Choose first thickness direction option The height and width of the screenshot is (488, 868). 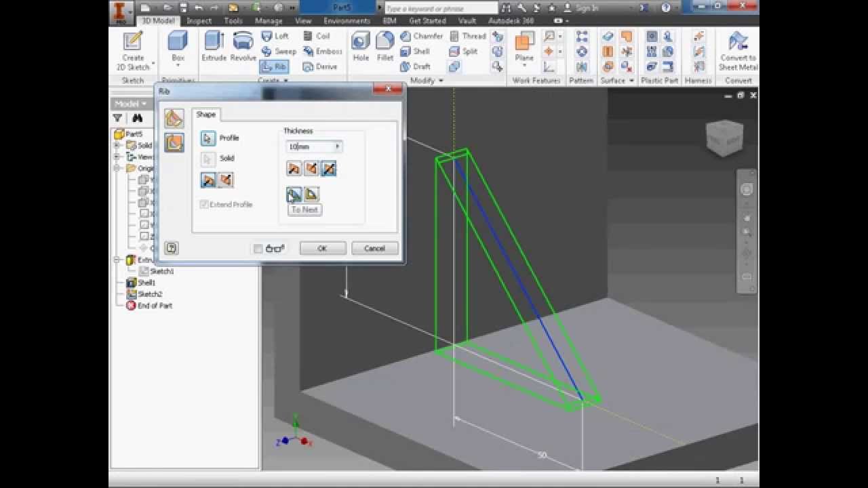(x=294, y=168)
